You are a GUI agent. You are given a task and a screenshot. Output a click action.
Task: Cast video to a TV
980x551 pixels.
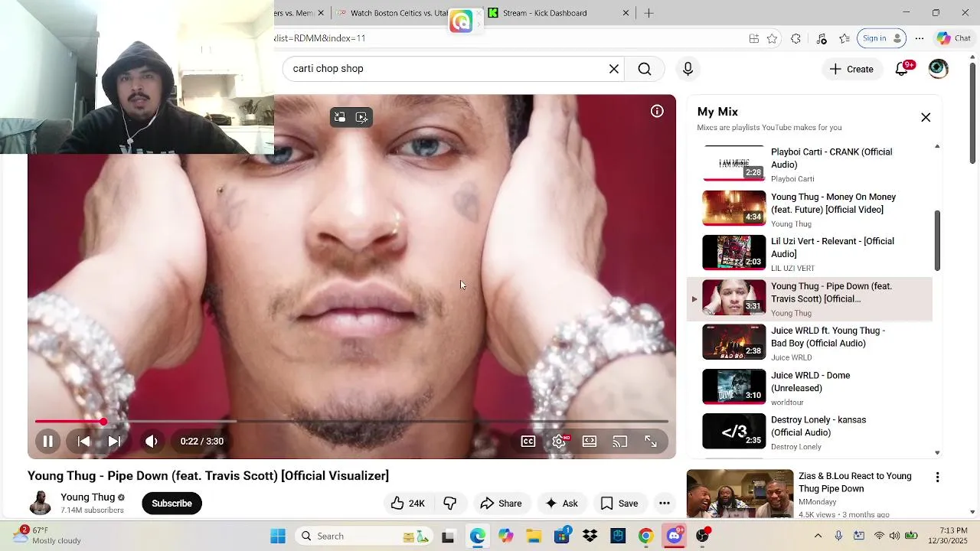point(620,442)
